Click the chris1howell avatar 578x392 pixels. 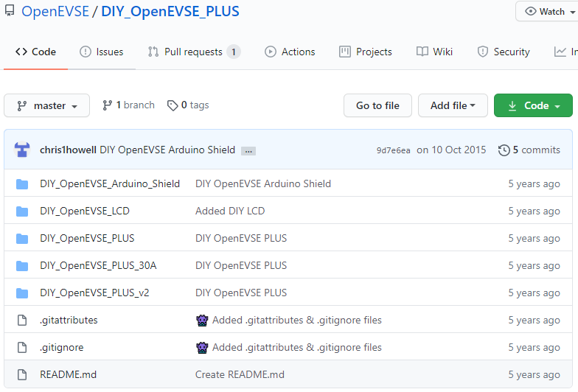pyautogui.click(x=22, y=150)
